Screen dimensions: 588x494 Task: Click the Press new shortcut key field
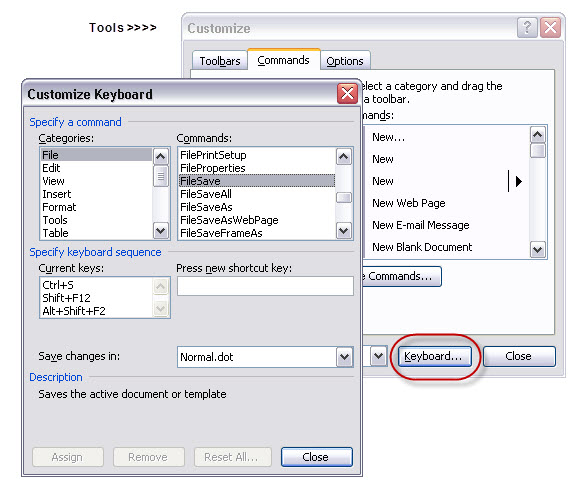click(x=265, y=286)
